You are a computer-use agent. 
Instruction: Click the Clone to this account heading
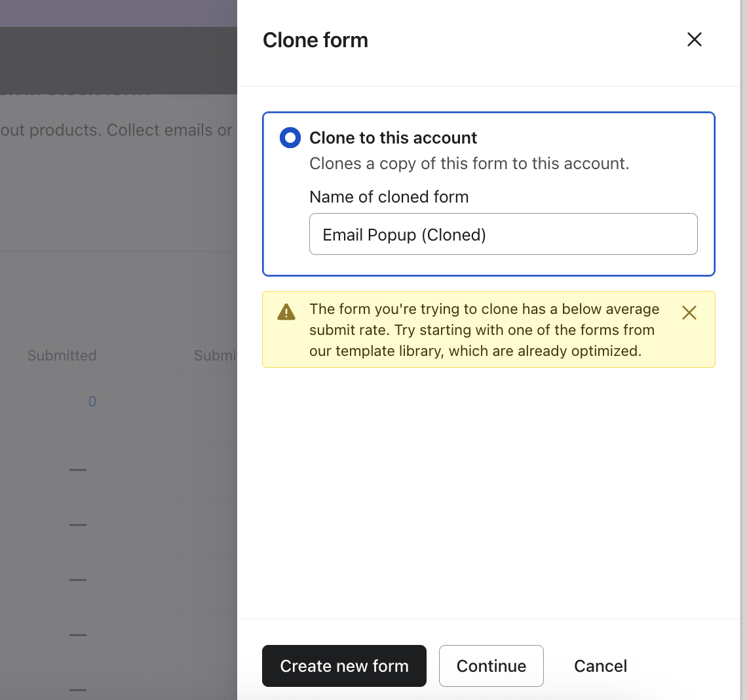point(393,138)
